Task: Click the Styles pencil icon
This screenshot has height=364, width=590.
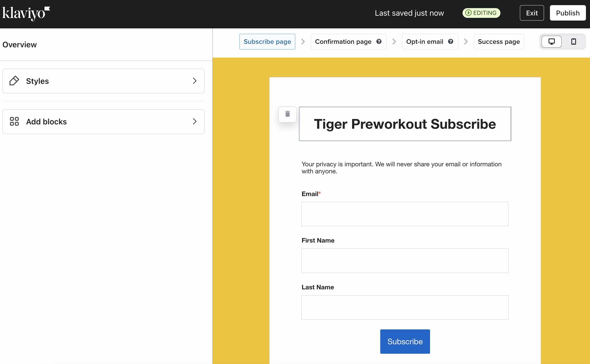Action: 14,81
